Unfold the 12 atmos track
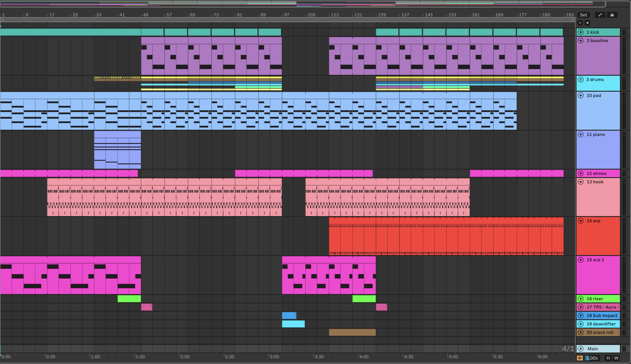The height and width of the screenshot is (364, 631). click(581, 173)
